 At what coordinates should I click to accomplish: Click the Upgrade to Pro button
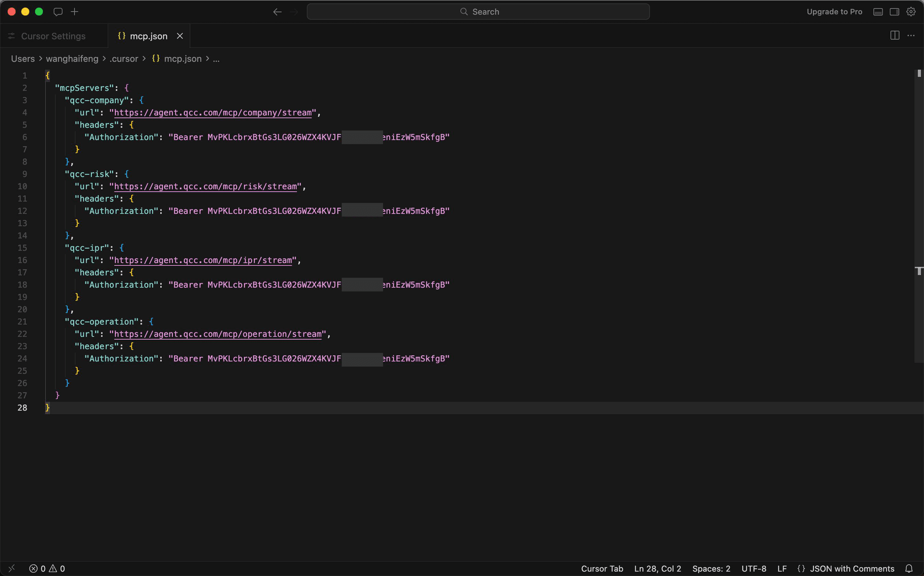tap(834, 12)
